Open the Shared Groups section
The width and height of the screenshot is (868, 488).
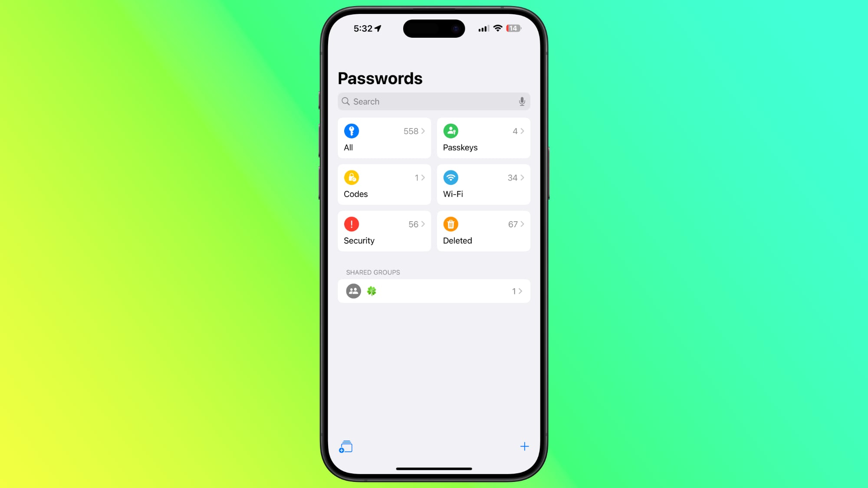pyautogui.click(x=434, y=291)
